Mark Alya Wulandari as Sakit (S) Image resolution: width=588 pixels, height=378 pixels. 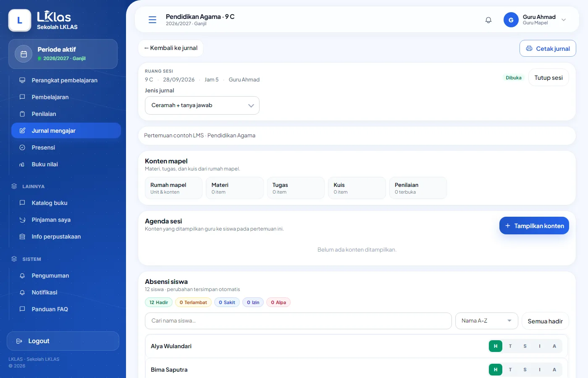[x=525, y=346]
